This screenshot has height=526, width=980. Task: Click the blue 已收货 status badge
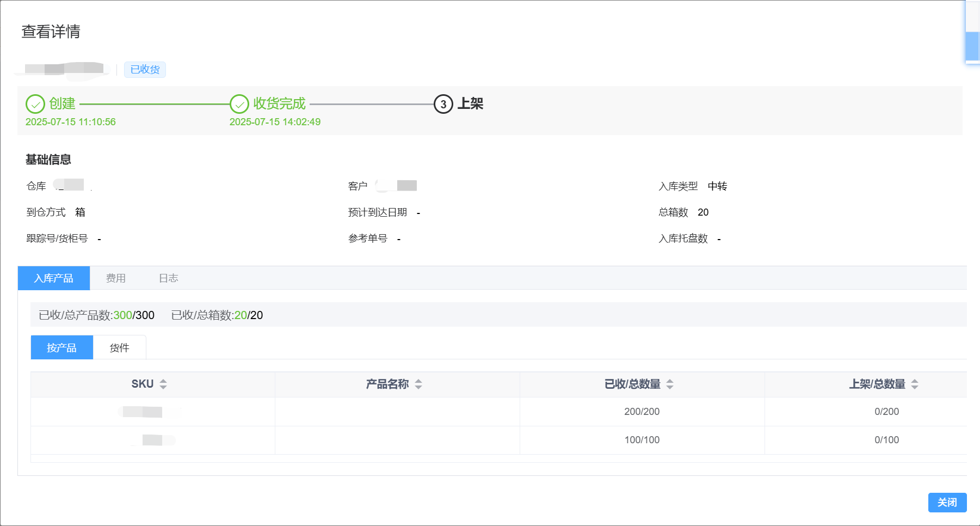pos(145,69)
